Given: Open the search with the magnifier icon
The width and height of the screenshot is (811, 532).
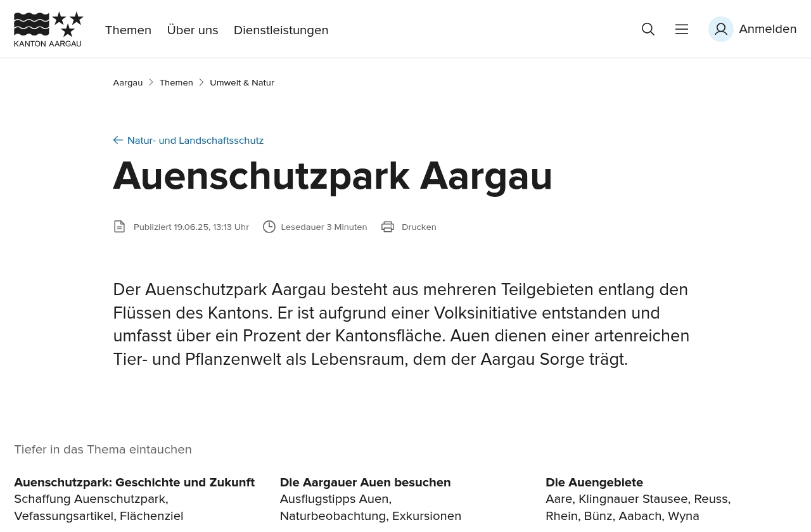Looking at the screenshot, I should (648, 29).
